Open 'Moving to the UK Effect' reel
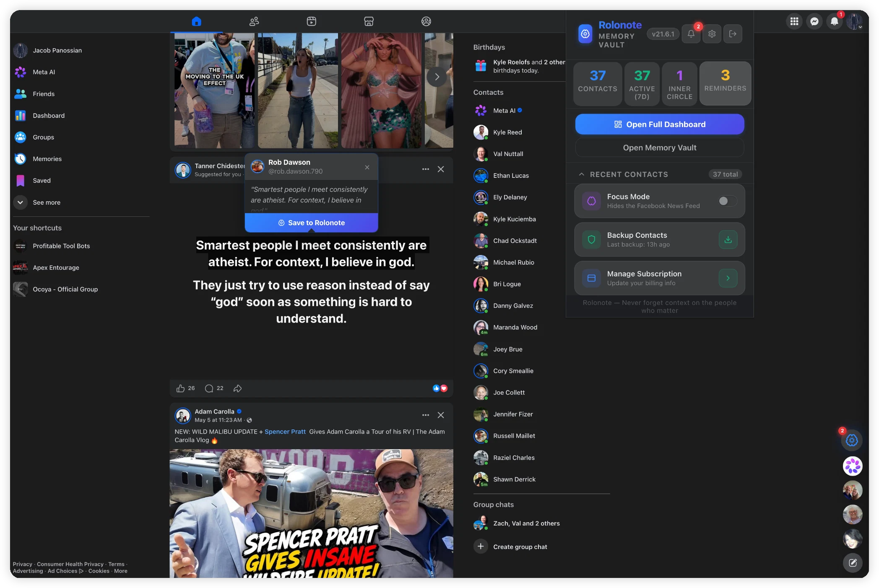879x588 pixels. point(214,91)
